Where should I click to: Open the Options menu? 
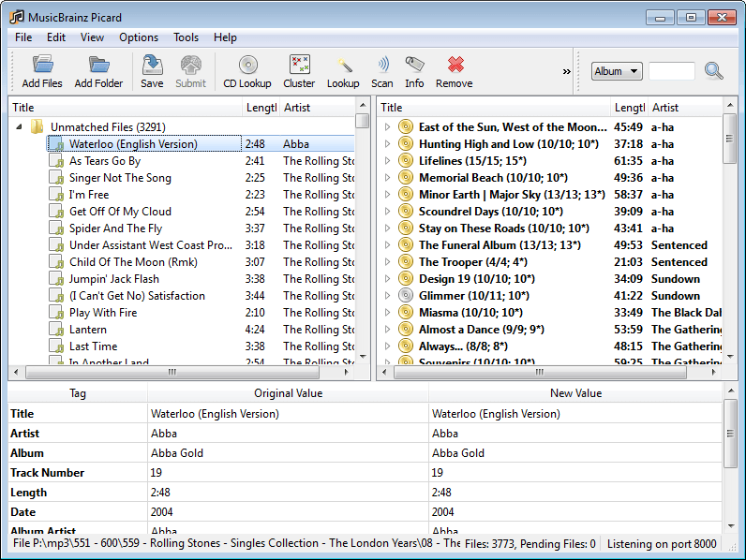(x=139, y=37)
